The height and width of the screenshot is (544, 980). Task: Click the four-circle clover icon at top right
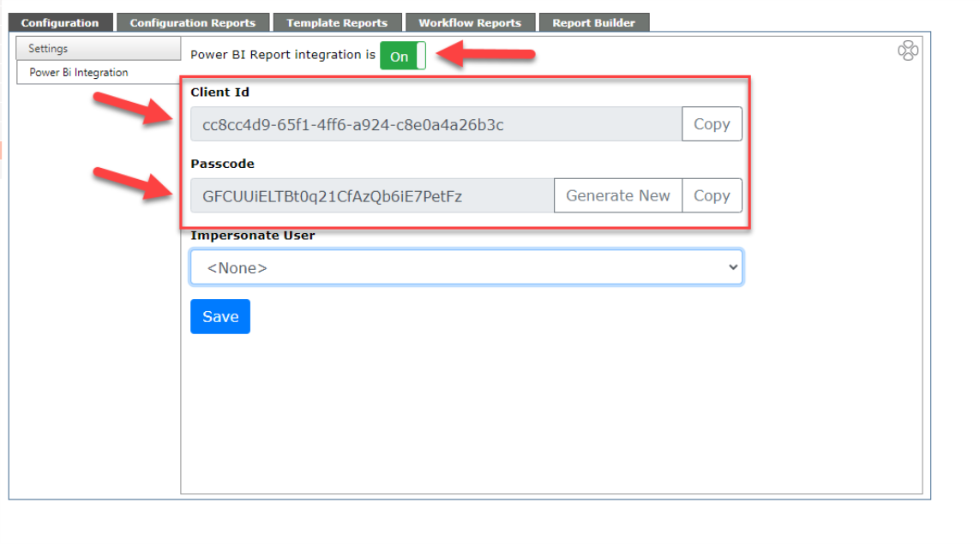(x=907, y=51)
